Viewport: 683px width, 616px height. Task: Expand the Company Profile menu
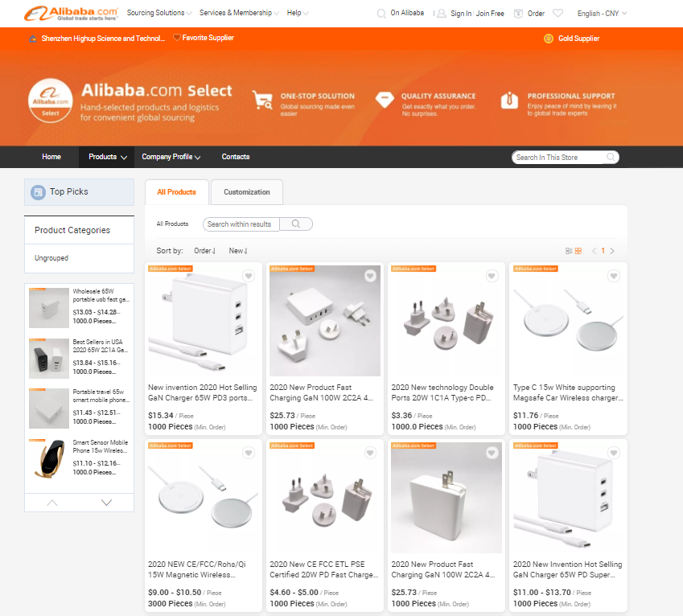click(x=171, y=157)
